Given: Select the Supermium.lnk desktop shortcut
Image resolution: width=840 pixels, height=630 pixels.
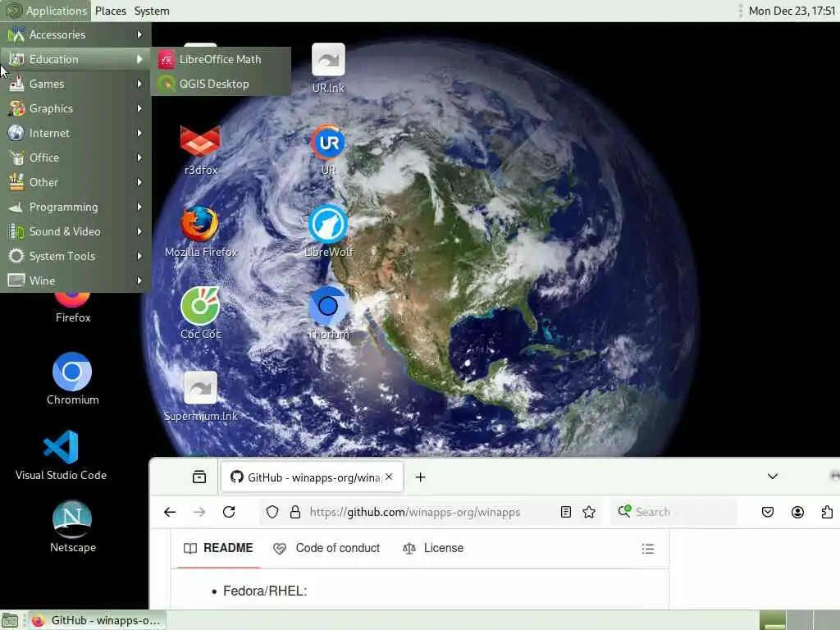Looking at the screenshot, I should [x=200, y=396].
